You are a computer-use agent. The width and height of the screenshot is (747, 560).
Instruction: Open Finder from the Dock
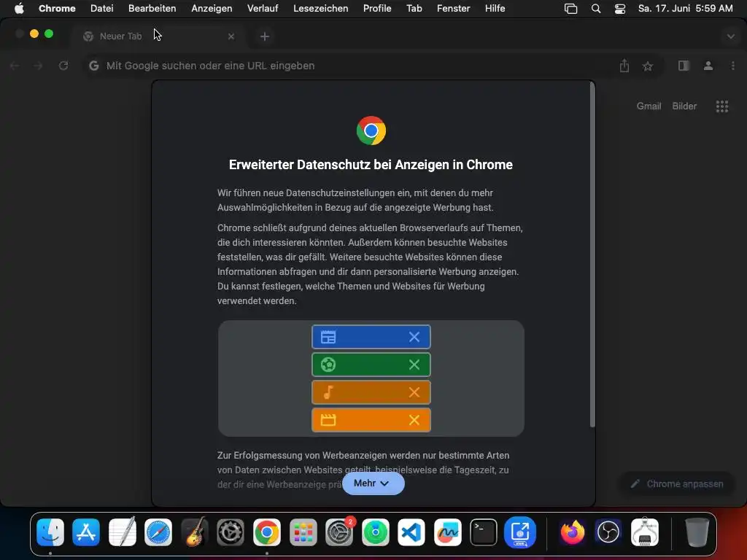click(50, 532)
